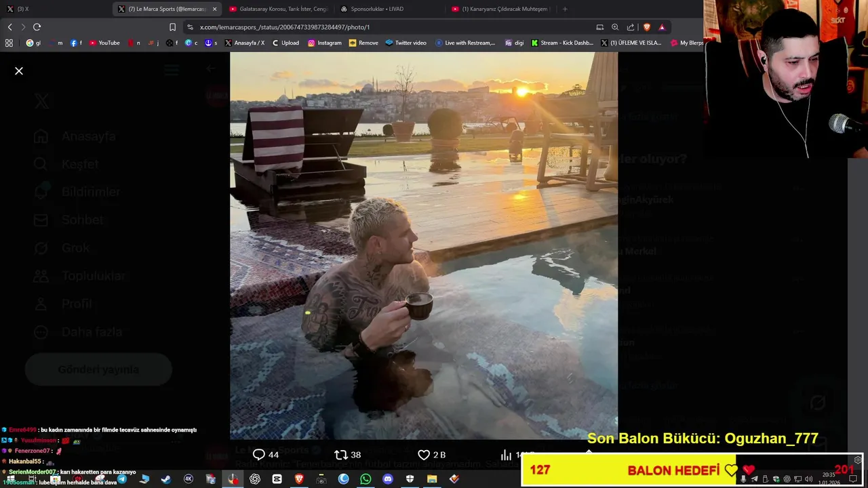This screenshot has width=868, height=488.
Task: Repost using the retweet icon (38)
Action: point(341,455)
